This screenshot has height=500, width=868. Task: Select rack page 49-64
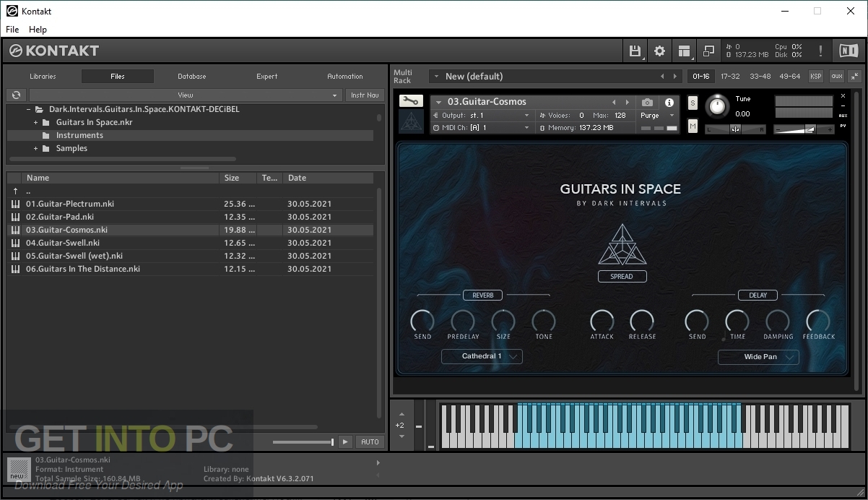coord(789,76)
